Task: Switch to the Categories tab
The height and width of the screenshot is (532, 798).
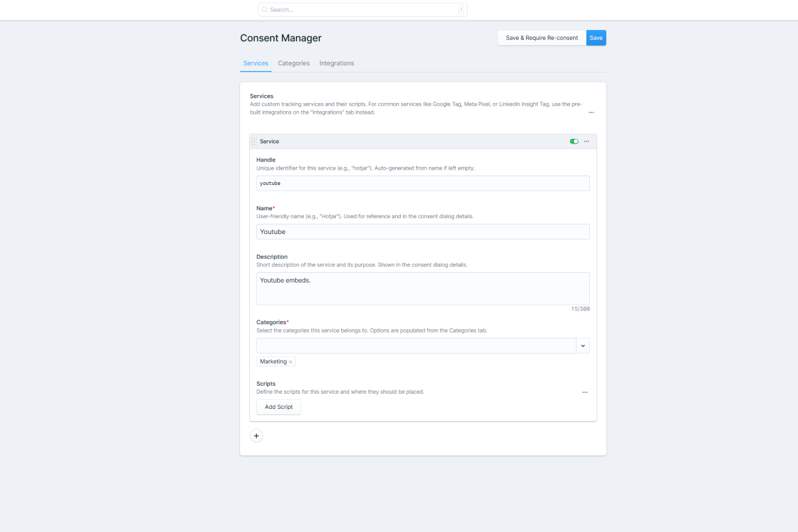Action: (293, 63)
